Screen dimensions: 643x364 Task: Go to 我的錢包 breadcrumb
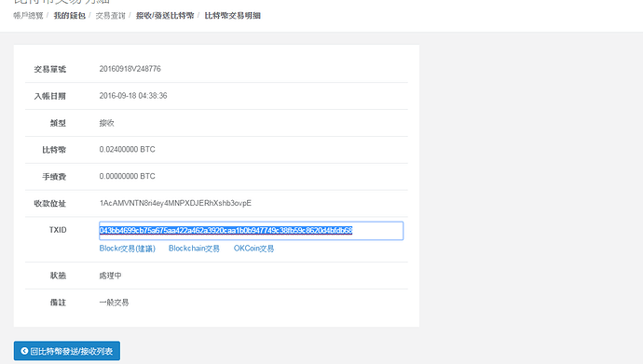point(69,16)
